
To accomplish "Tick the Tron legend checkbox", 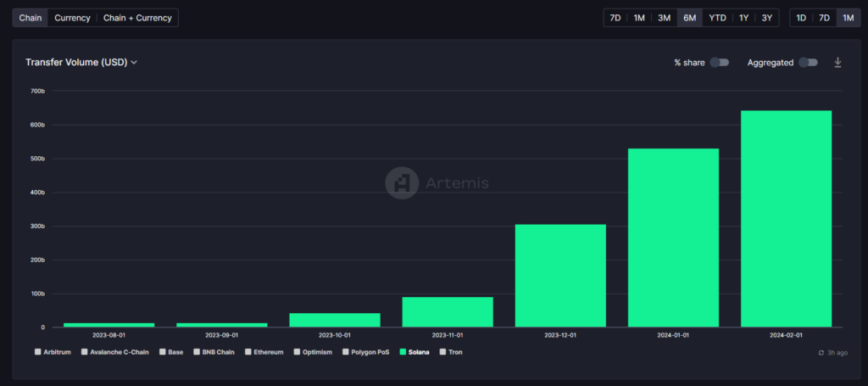I will pos(442,351).
